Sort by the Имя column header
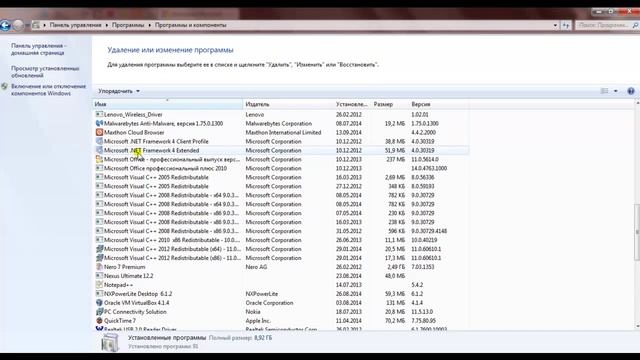 pos(168,104)
